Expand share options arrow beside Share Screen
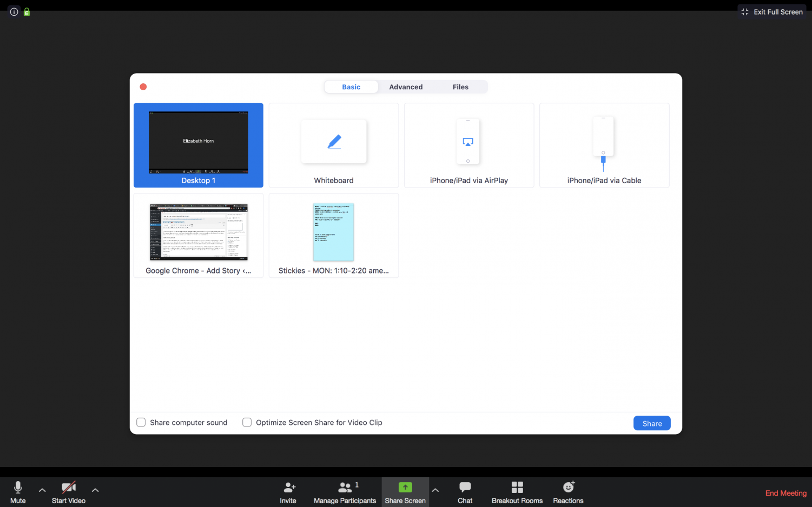This screenshot has width=812, height=507. [435, 490]
